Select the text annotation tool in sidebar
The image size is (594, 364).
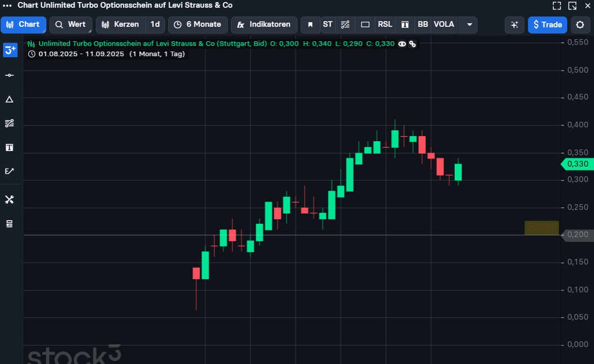(x=9, y=147)
